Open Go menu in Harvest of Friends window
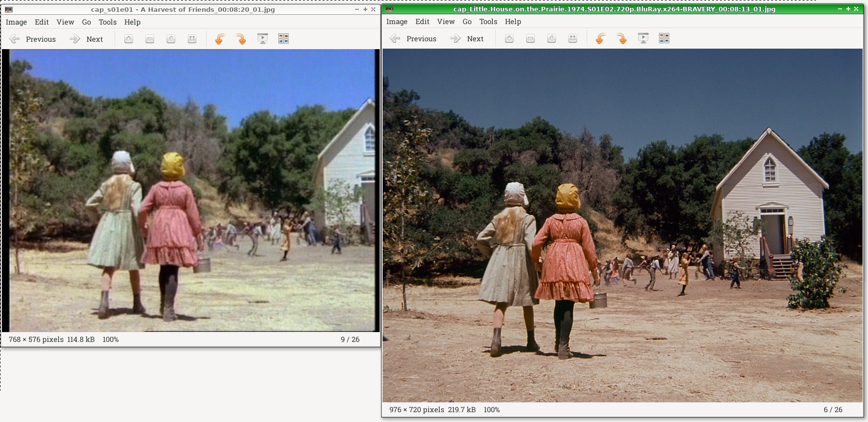The height and width of the screenshot is (422, 868). point(87,22)
